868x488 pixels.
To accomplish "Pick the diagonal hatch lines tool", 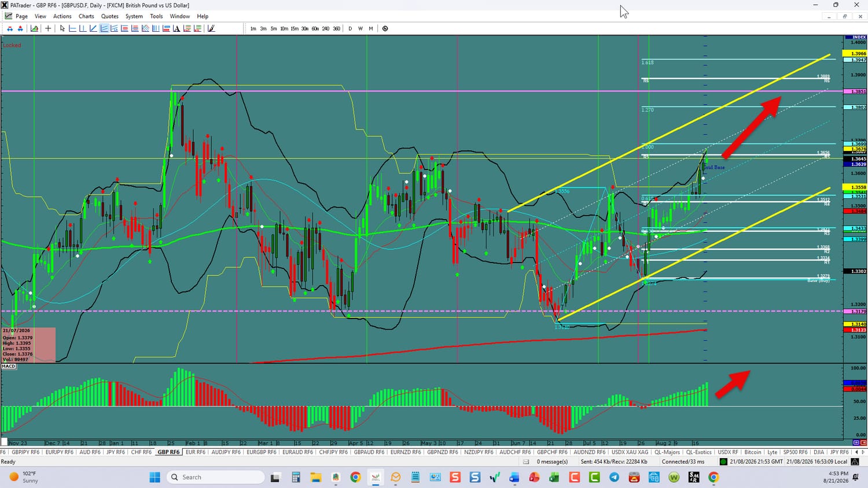I will click(145, 28).
